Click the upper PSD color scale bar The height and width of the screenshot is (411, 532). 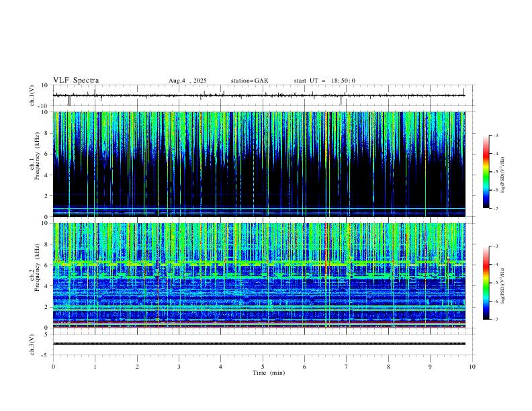coord(486,172)
